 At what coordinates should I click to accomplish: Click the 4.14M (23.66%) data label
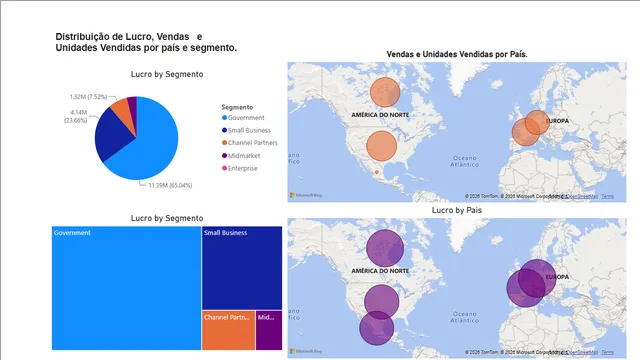(76, 116)
